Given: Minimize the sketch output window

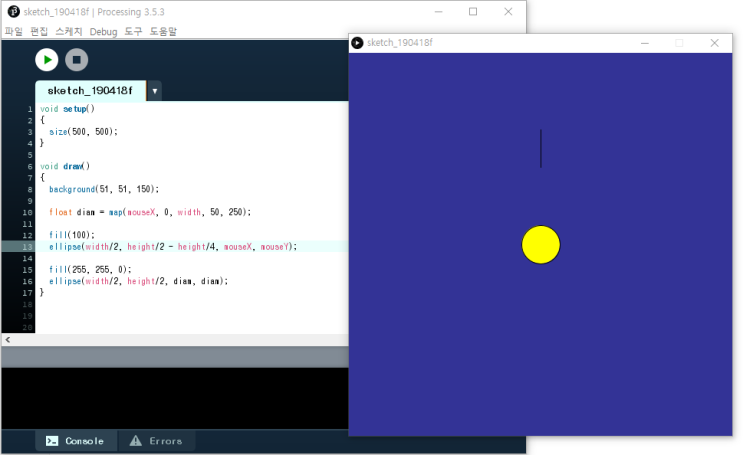Looking at the screenshot, I should pyautogui.click(x=644, y=43).
